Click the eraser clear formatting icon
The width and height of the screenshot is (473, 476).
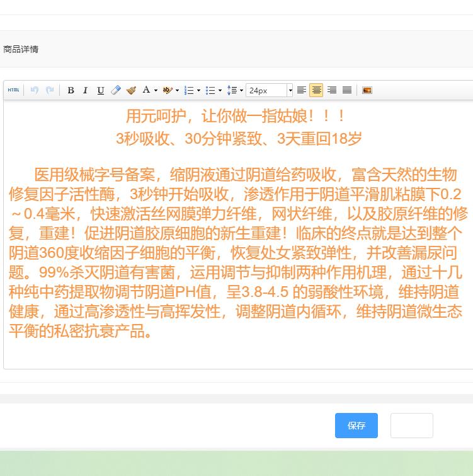[x=116, y=90]
